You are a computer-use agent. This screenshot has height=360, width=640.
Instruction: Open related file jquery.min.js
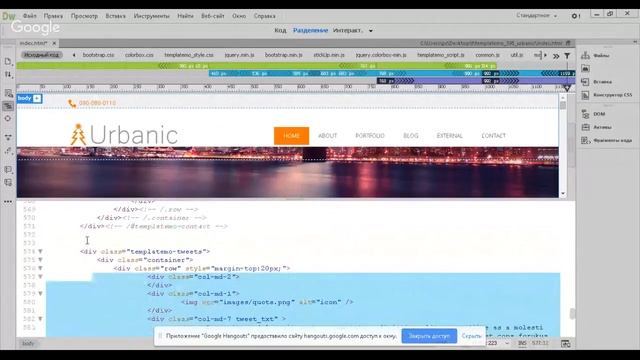coord(239,55)
